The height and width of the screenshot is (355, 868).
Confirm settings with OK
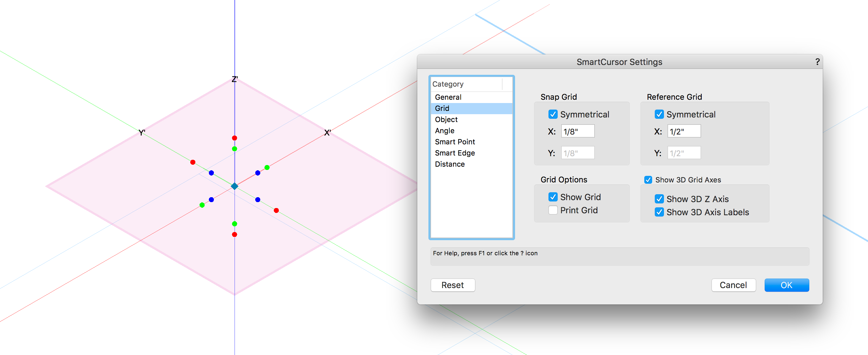787,285
